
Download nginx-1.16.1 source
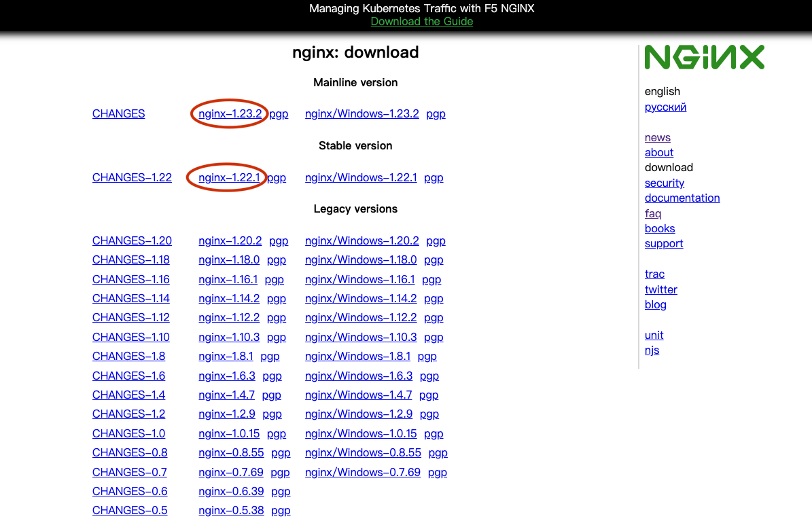click(228, 280)
